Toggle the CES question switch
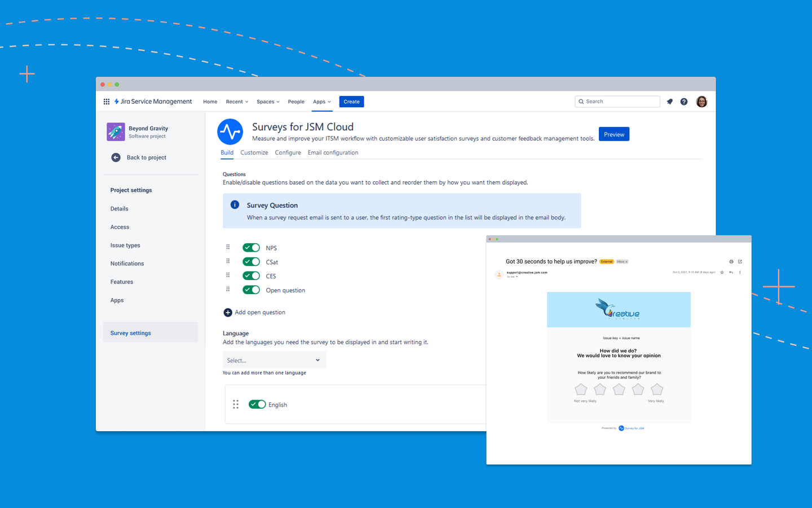 [x=251, y=275]
